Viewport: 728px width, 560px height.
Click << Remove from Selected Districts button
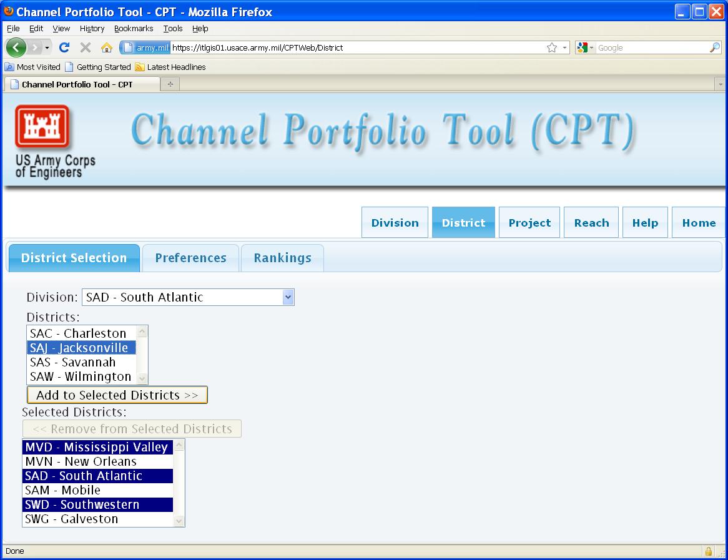click(x=132, y=429)
